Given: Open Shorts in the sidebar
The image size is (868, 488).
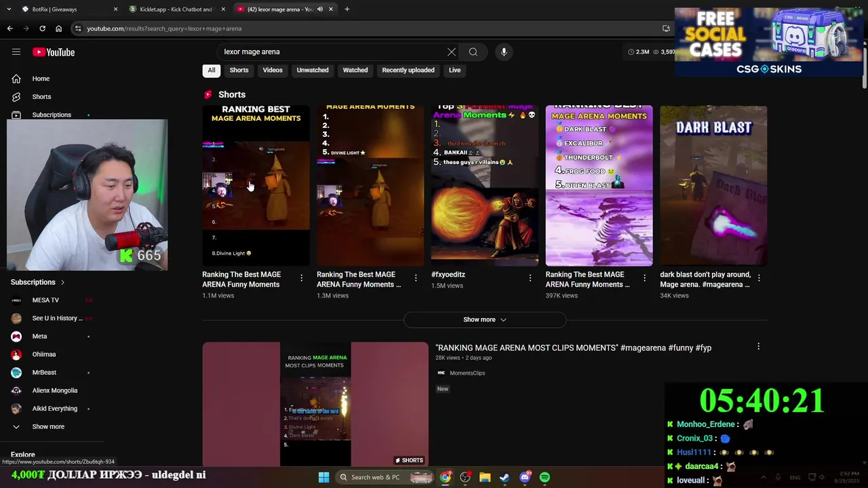Looking at the screenshot, I should point(41,97).
